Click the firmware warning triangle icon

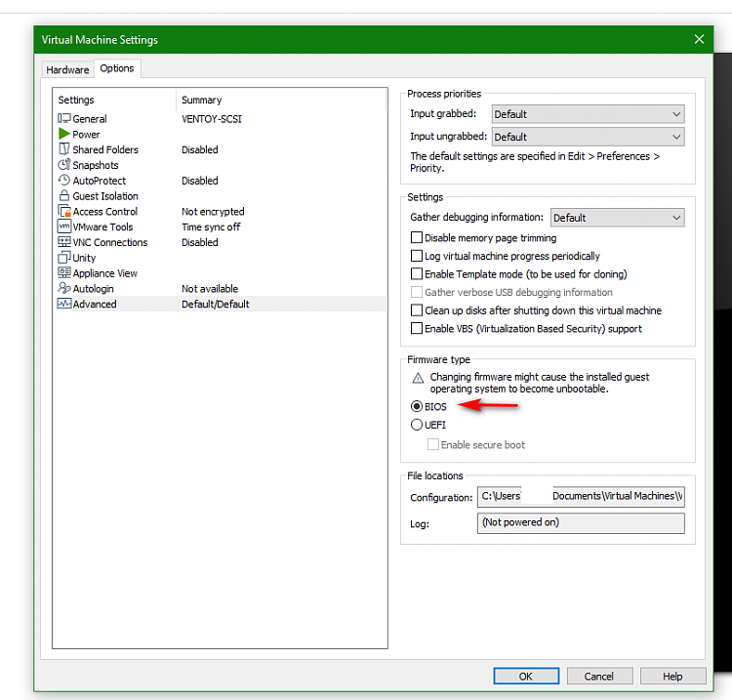pos(418,378)
